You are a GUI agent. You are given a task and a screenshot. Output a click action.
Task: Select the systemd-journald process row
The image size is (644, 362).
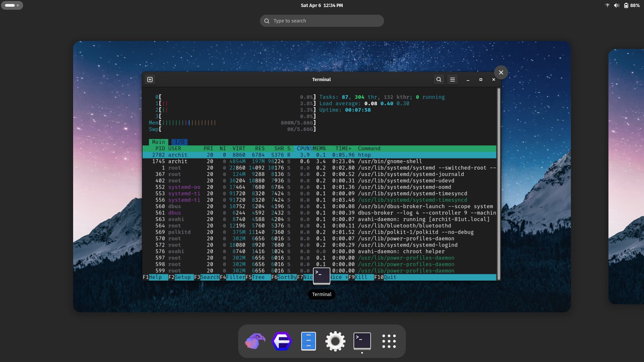319,174
